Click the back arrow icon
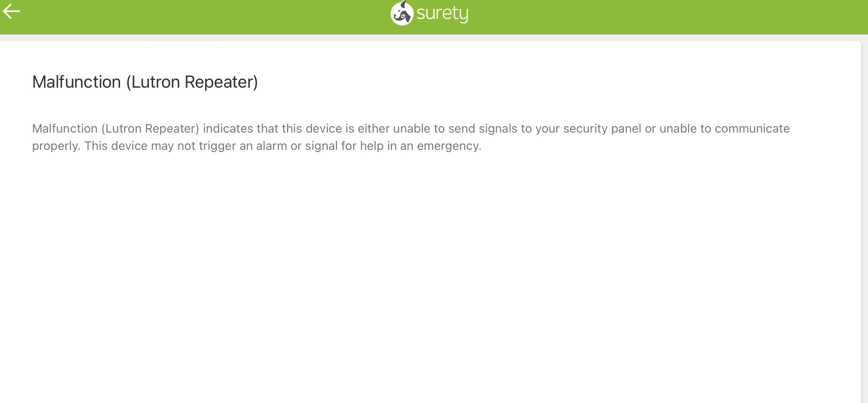Viewport: 868px width, 403px height. (x=11, y=12)
